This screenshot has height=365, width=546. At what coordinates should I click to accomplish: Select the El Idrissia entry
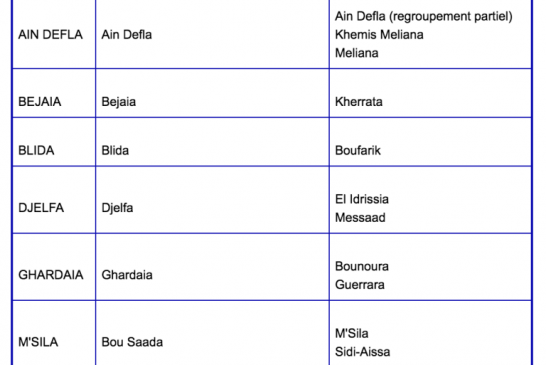[x=362, y=199]
